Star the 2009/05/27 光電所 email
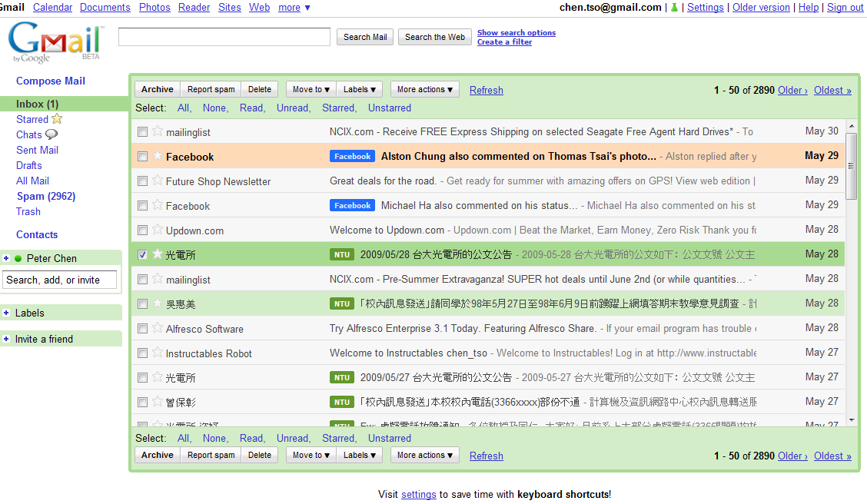This screenshot has height=504, width=867. point(158,377)
